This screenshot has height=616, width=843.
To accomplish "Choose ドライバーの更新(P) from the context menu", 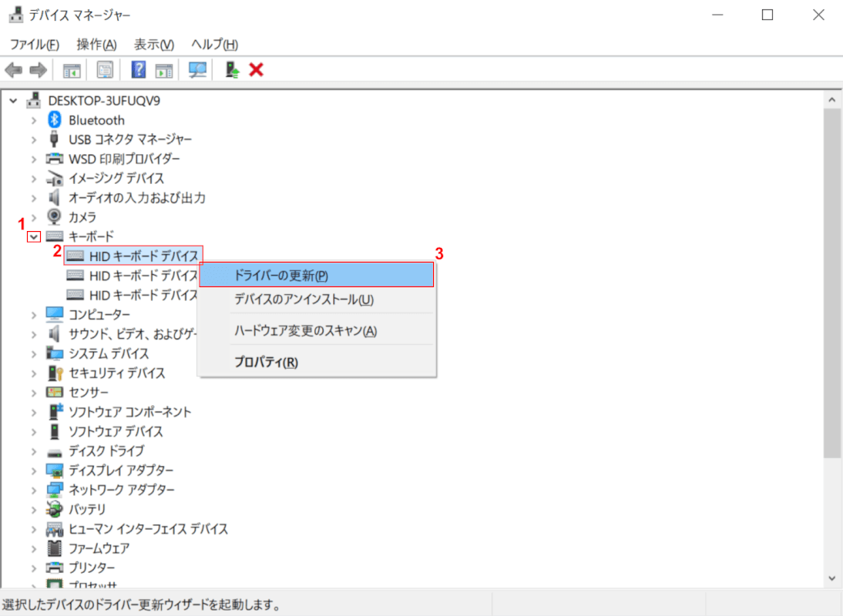I will click(x=281, y=275).
